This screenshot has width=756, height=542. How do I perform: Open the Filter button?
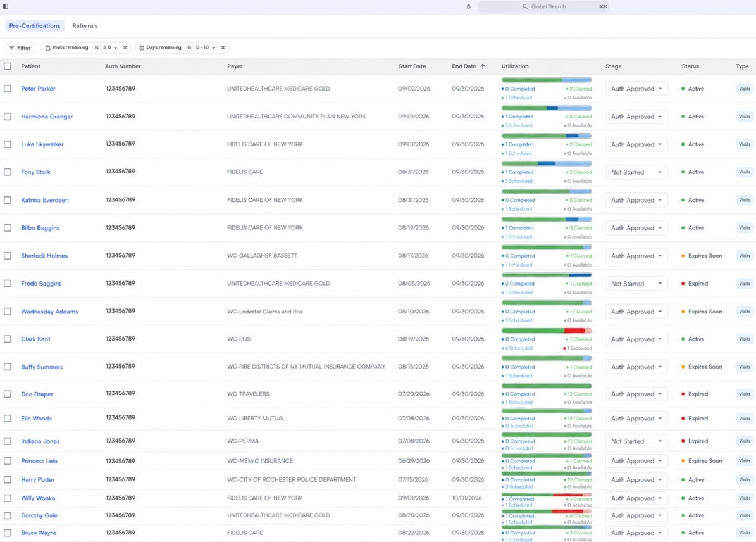(x=20, y=47)
